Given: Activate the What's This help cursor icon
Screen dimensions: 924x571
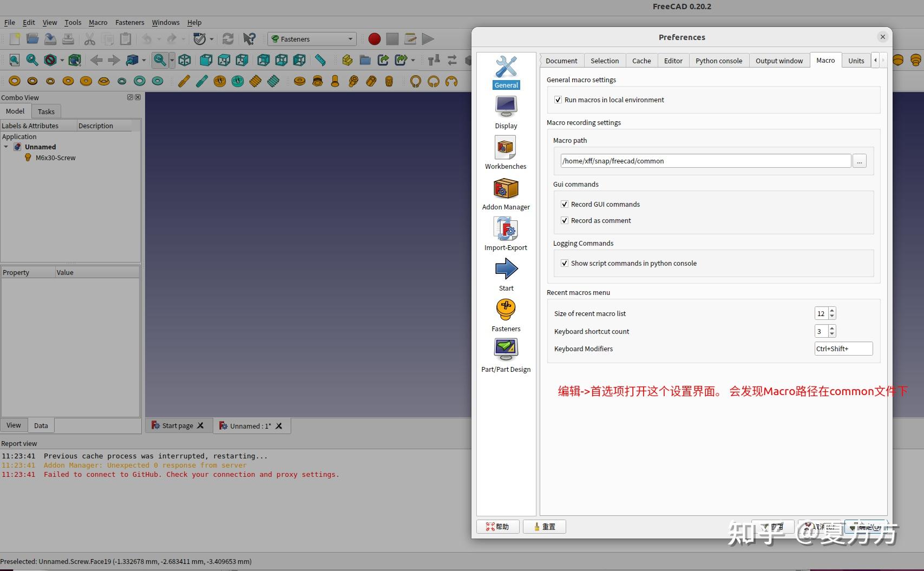Looking at the screenshot, I should (x=249, y=39).
